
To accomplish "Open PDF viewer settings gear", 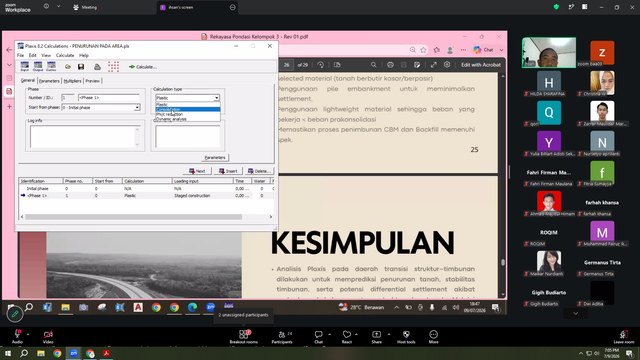I will [447, 65].
